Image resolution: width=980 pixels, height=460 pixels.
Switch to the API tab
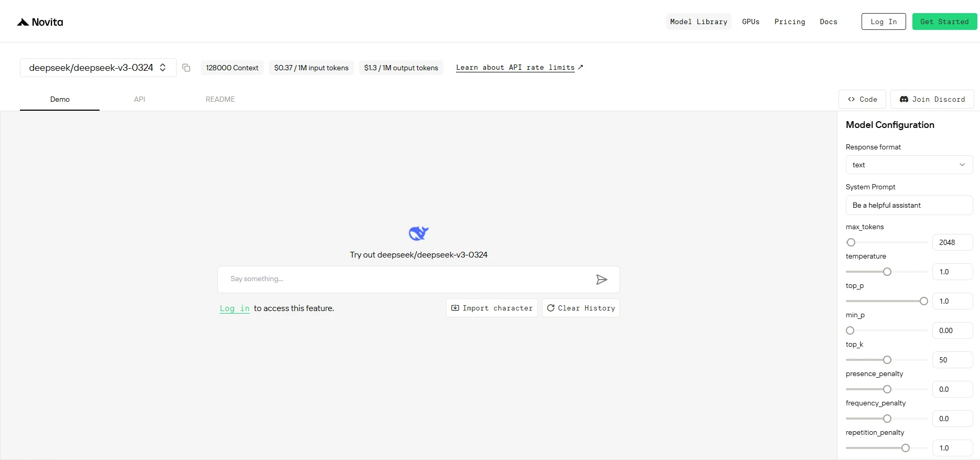click(x=139, y=99)
